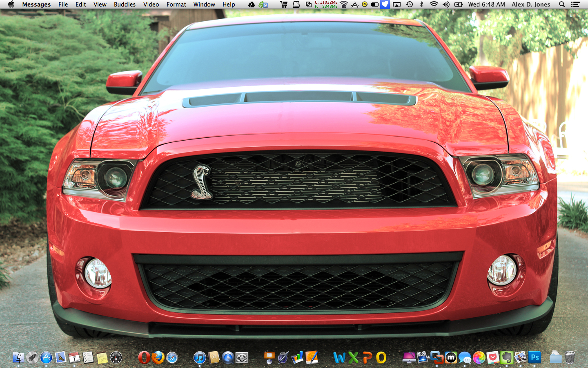Open Alex D. Jones user menu

point(531,4)
